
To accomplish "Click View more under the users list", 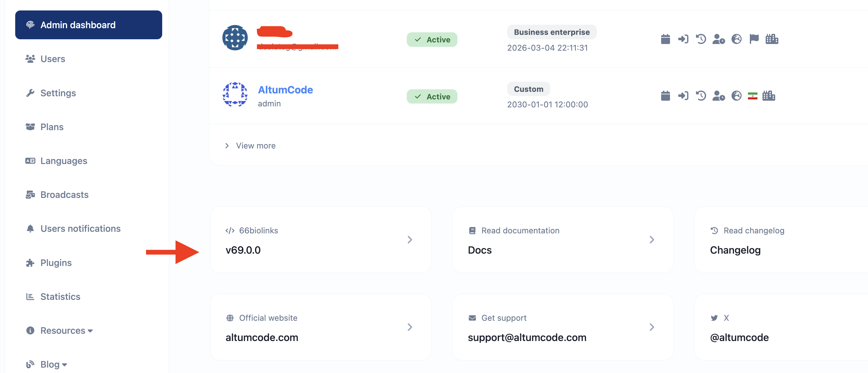I will click(x=250, y=146).
